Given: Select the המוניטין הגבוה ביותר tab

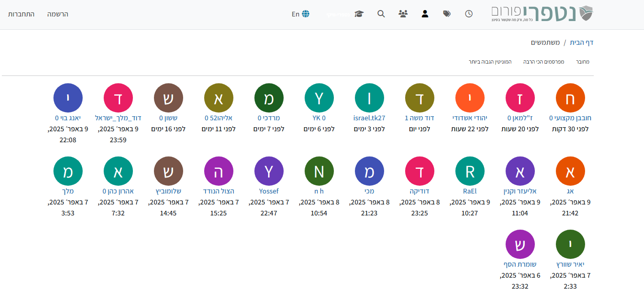Looking at the screenshot, I should 490,61.
